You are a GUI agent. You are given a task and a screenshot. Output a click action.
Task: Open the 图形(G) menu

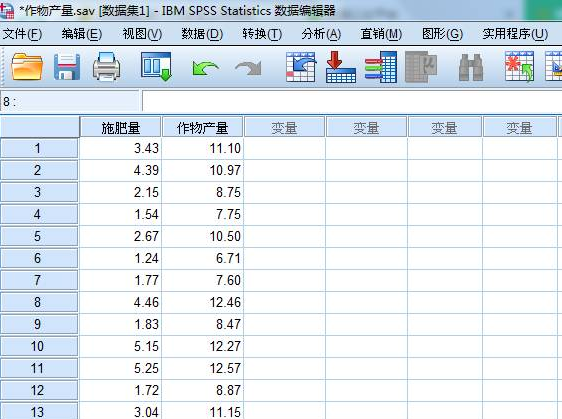pos(442,34)
